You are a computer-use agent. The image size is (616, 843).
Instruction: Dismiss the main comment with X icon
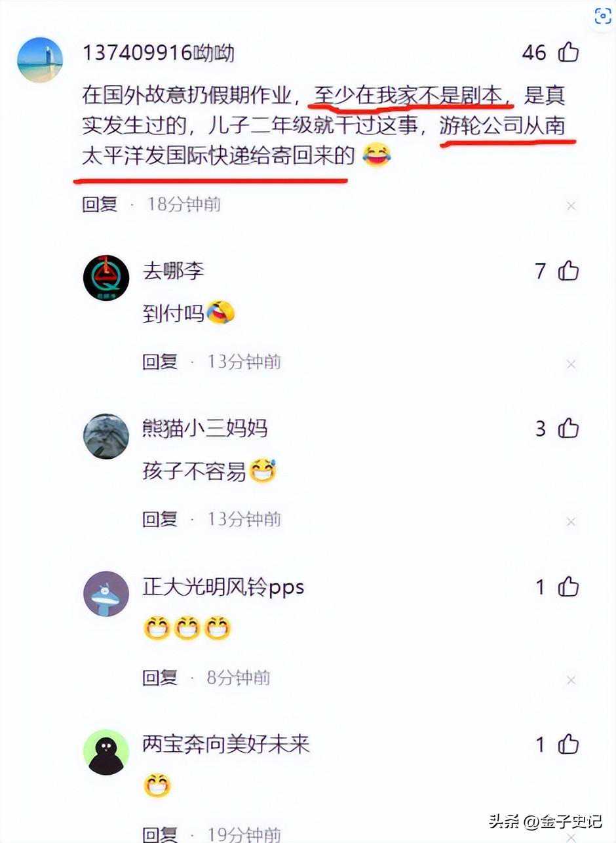(x=571, y=206)
